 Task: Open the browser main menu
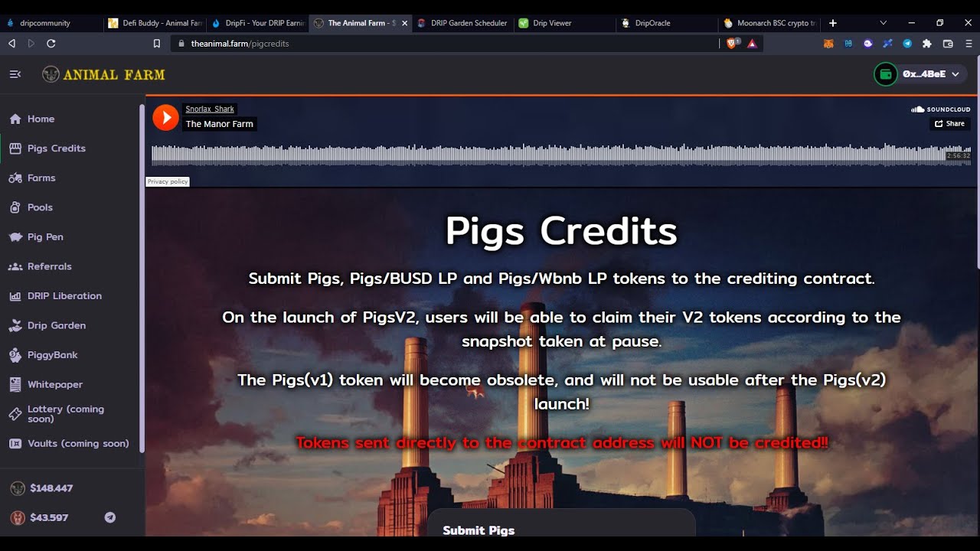(x=969, y=44)
